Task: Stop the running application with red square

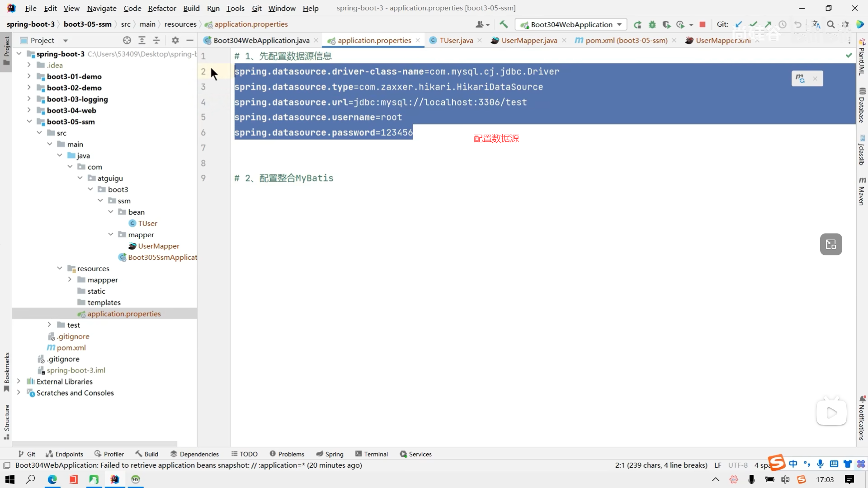Action: click(x=702, y=24)
